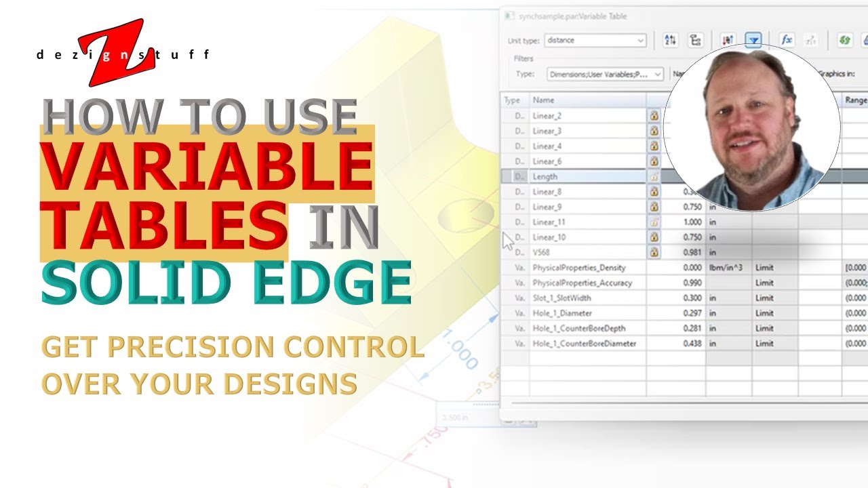Lock the Linear_11 dimension row

point(654,222)
